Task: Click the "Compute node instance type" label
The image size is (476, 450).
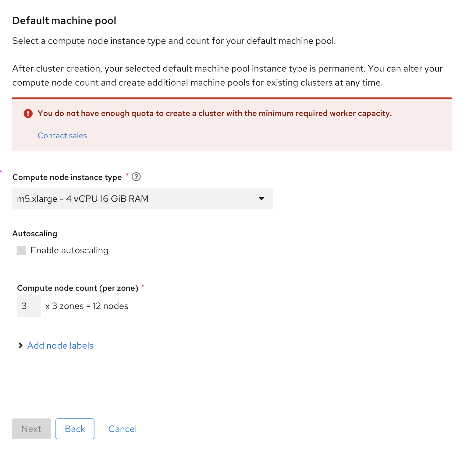Action: pyautogui.click(x=67, y=177)
